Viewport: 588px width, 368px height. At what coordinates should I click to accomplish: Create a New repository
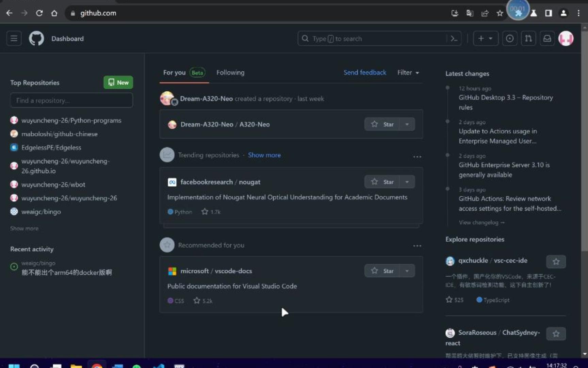click(x=118, y=82)
